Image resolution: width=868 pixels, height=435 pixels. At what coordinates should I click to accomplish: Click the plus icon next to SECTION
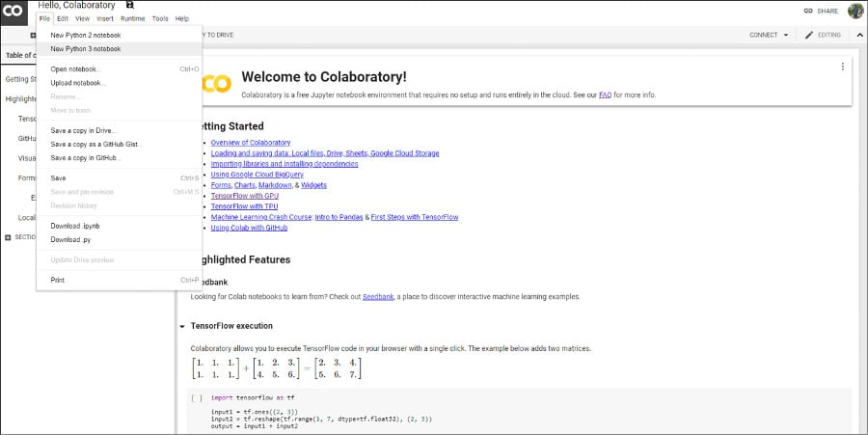[8, 237]
